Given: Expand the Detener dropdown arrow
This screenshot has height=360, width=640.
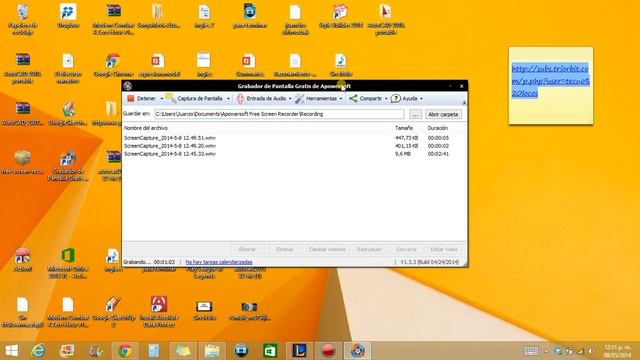Looking at the screenshot, I should [162, 99].
